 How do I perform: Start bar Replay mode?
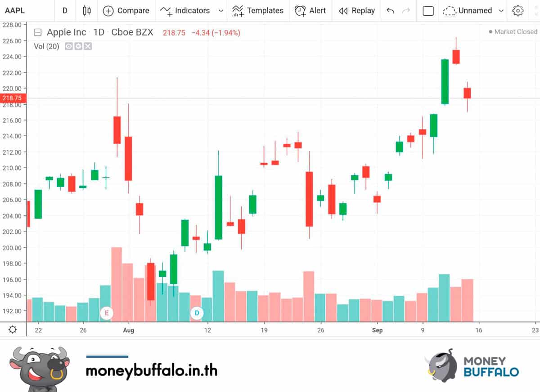click(357, 10)
